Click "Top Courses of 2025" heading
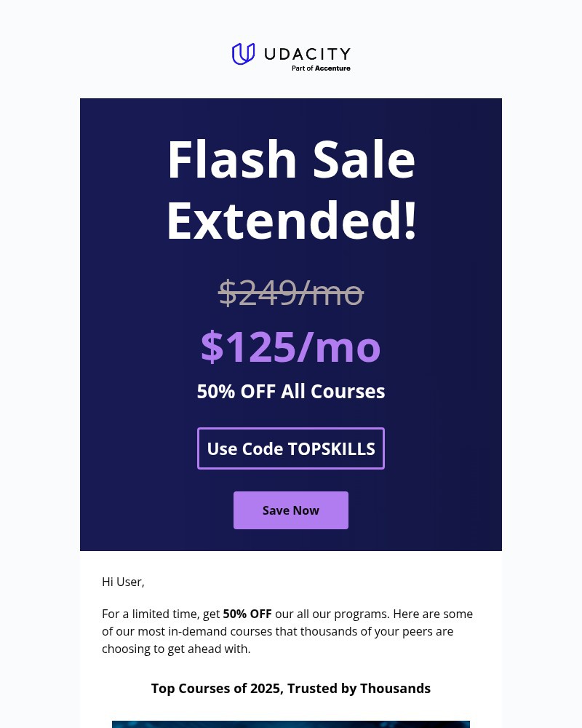The image size is (582, 728). [x=217, y=689]
